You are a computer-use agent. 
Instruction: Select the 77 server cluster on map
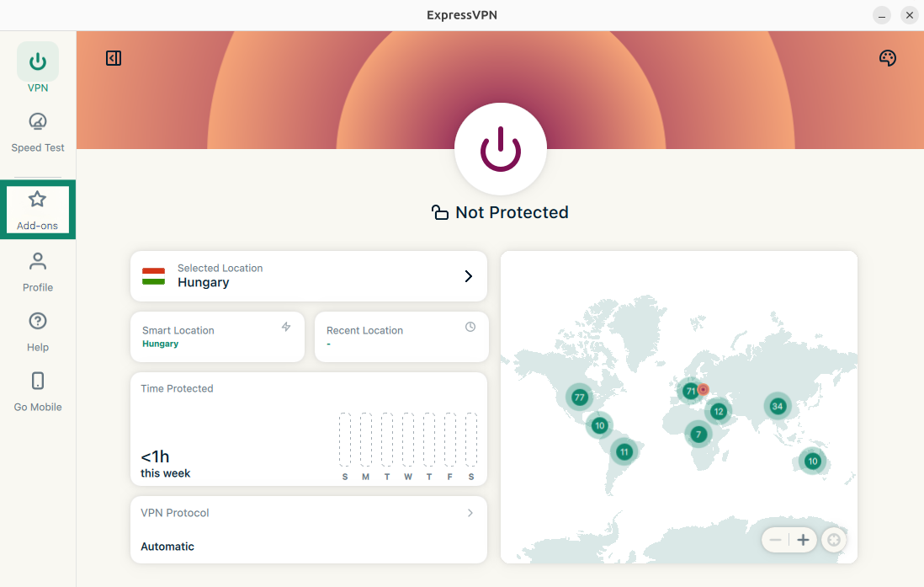[579, 397]
